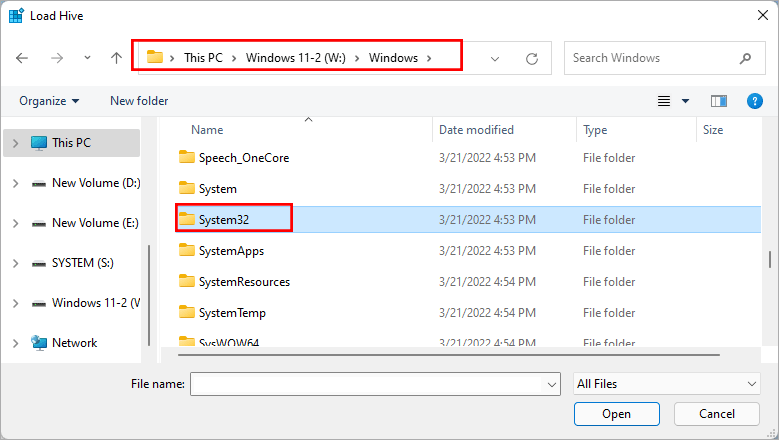
Task: Open the Organize menu
Action: (48, 101)
